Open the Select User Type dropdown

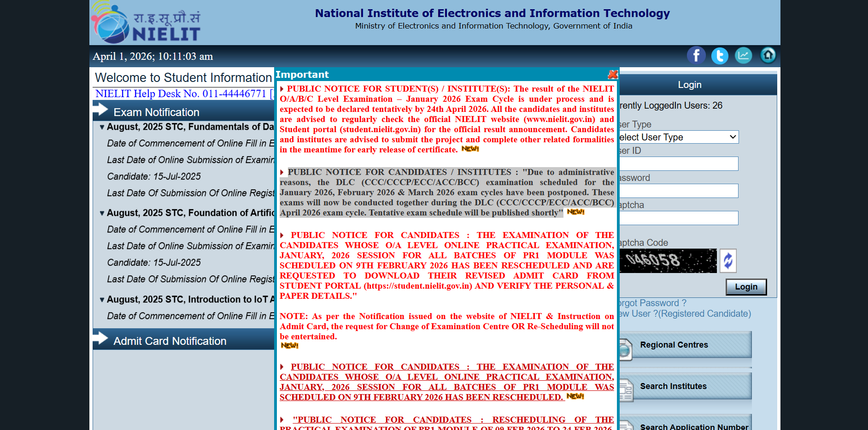click(678, 137)
